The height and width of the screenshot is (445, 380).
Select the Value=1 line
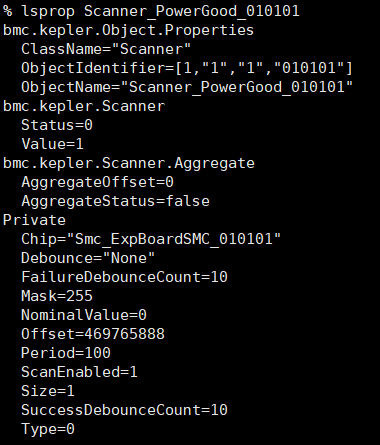point(52,144)
